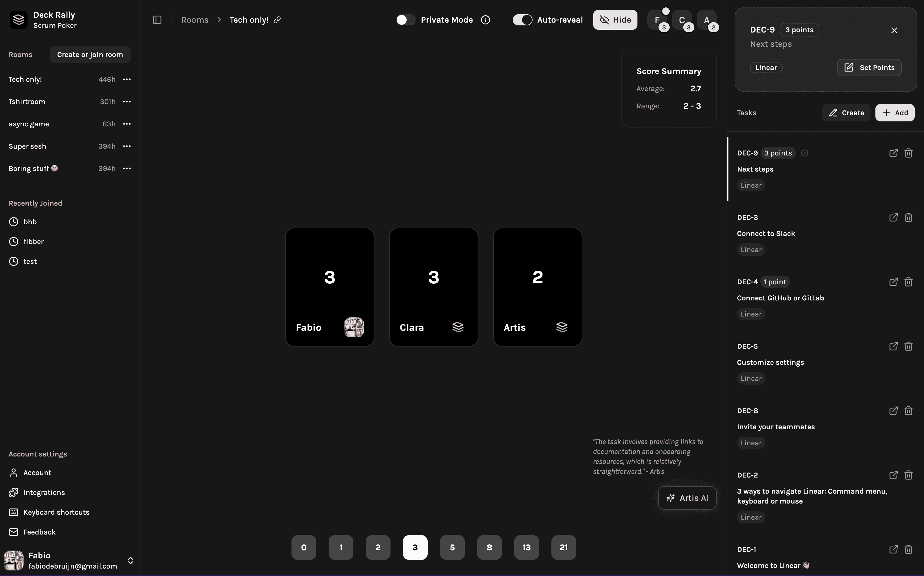924x576 pixels.
Task: Hide the revealed cards
Action: click(x=615, y=20)
